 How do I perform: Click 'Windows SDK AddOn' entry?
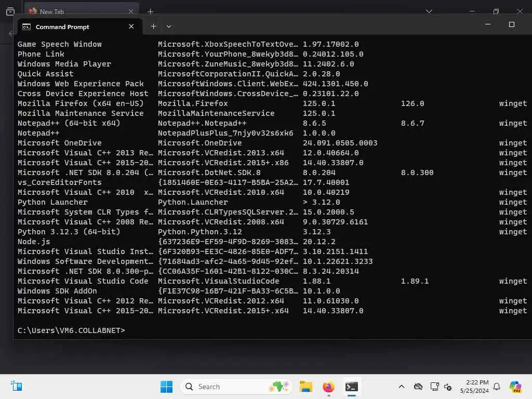[57, 291]
